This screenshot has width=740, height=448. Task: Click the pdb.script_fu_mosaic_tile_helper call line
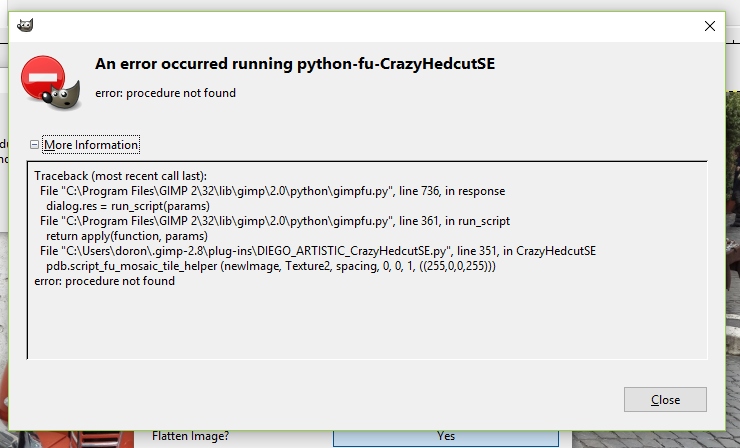coord(271,266)
